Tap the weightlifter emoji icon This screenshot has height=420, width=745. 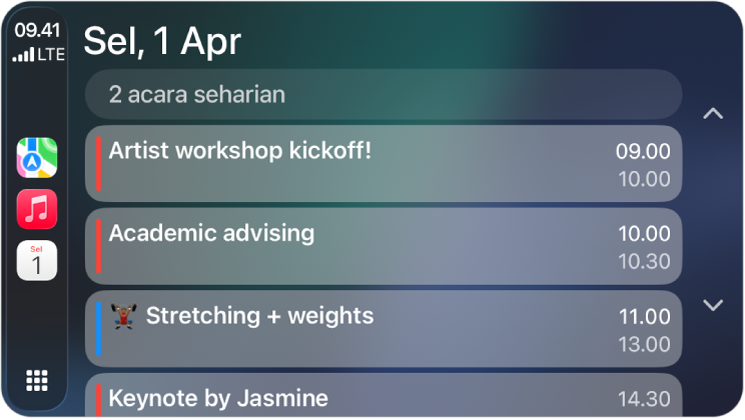[123, 317]
